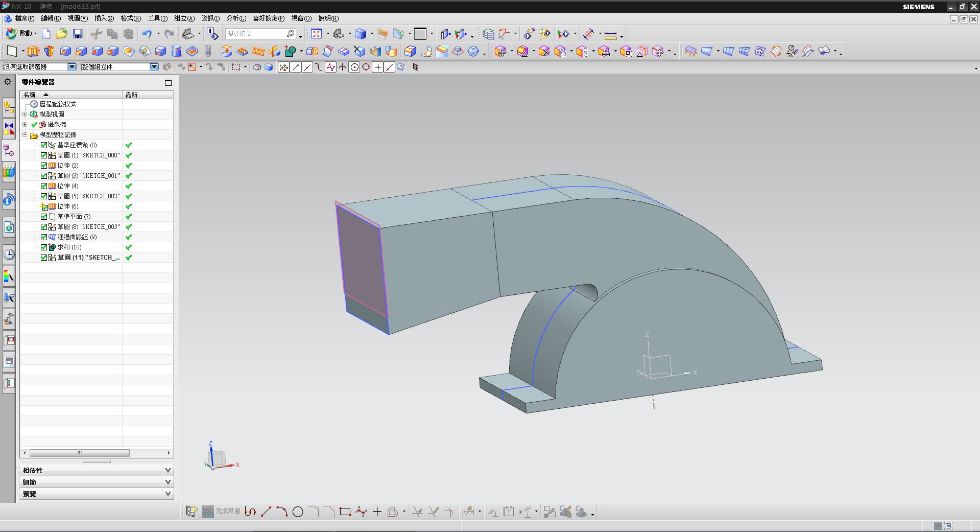
Task: Select the Revolve tool icon
Action: [50, 51]
